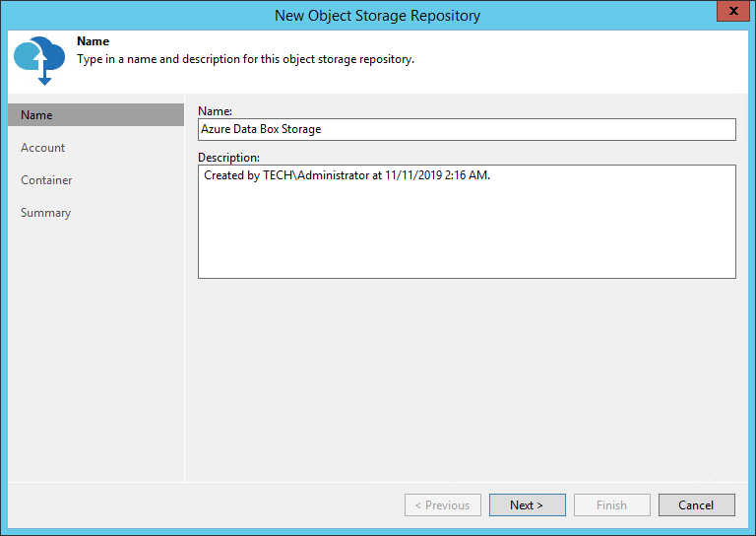Viewport: 756px width, 536px height.
Task: Click the cloud object storage icon
Action: [x=39, y=59]
